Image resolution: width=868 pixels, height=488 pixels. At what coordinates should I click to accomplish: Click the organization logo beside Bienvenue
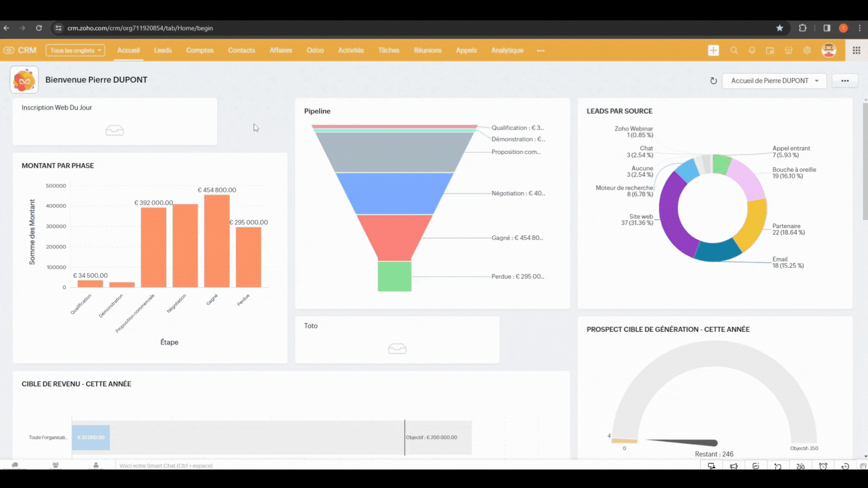tap(24, 80)
